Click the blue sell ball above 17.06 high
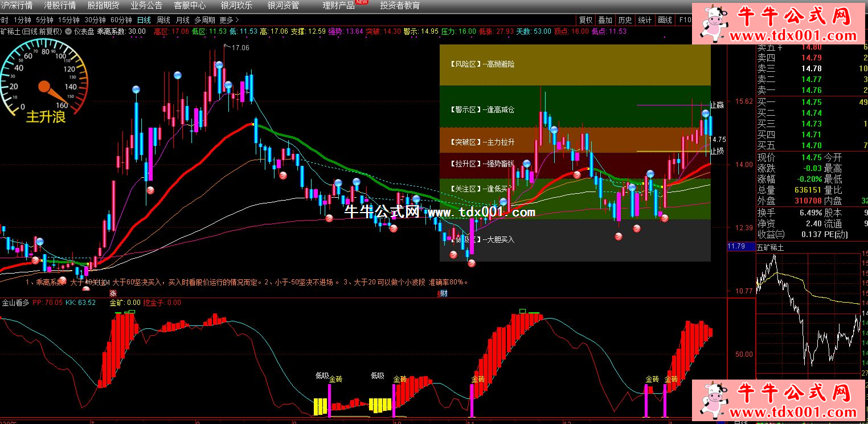Image resolution: width=868 pixels, height=424 pixels. 219,66
